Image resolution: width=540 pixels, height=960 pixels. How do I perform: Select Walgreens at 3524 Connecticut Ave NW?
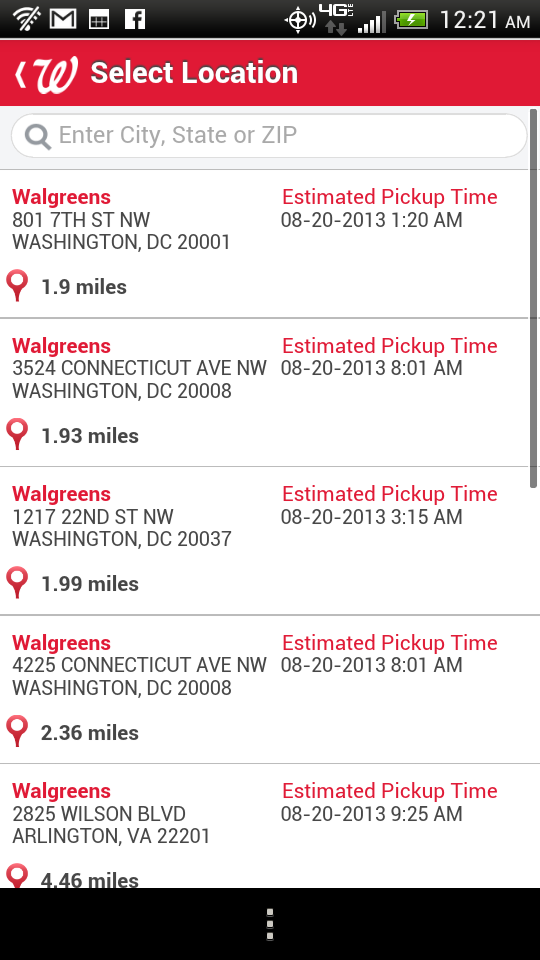264,392
